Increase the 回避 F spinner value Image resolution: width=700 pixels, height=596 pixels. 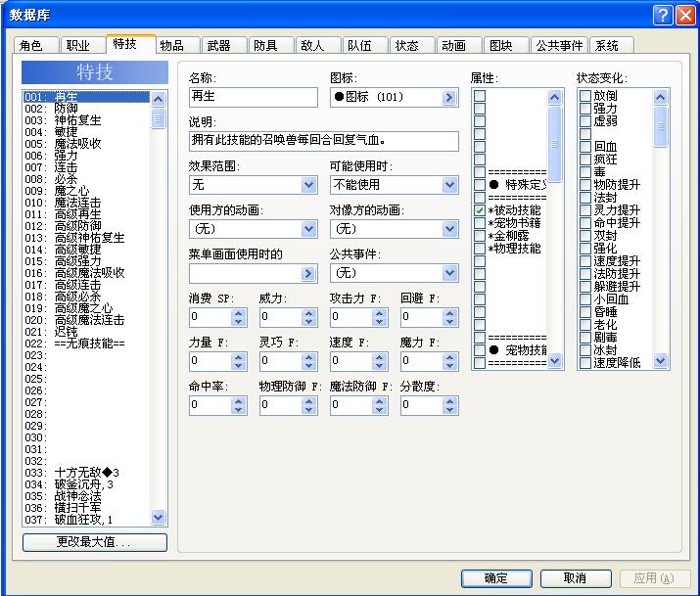tap(450, 313)
